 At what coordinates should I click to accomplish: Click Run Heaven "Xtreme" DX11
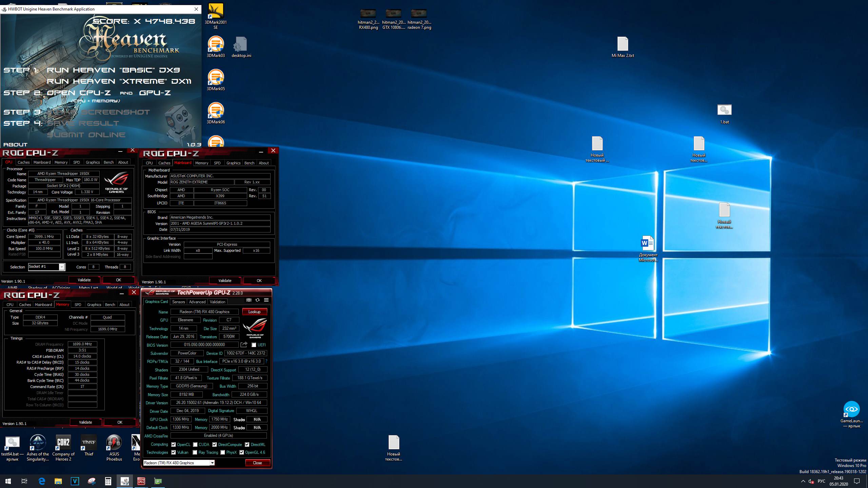(x=119, y=81)
